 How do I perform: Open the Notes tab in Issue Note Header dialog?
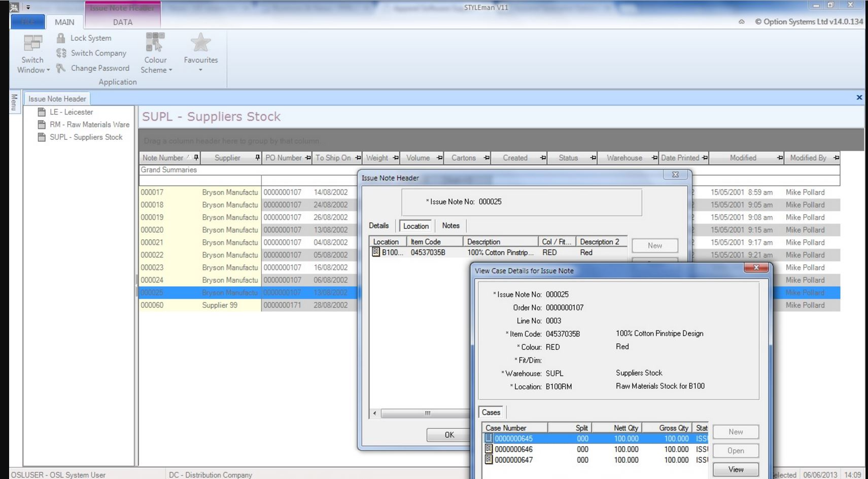tap(450, 226)
